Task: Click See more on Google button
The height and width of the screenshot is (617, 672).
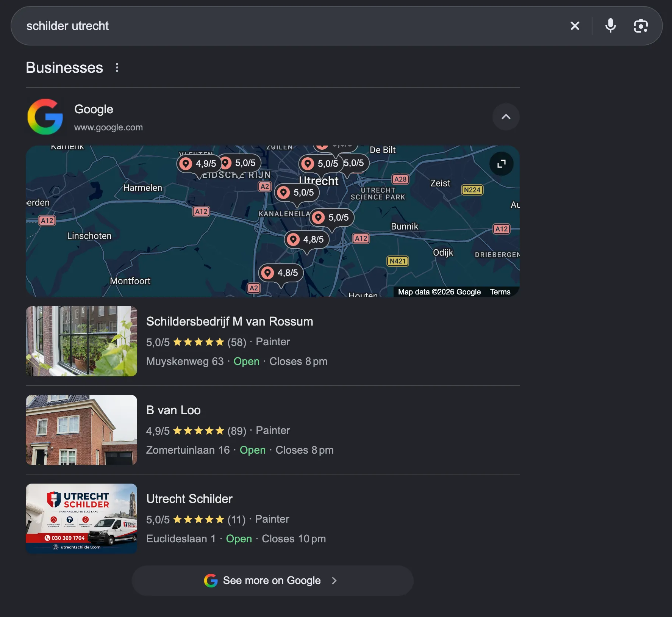Action: (272, 581)
